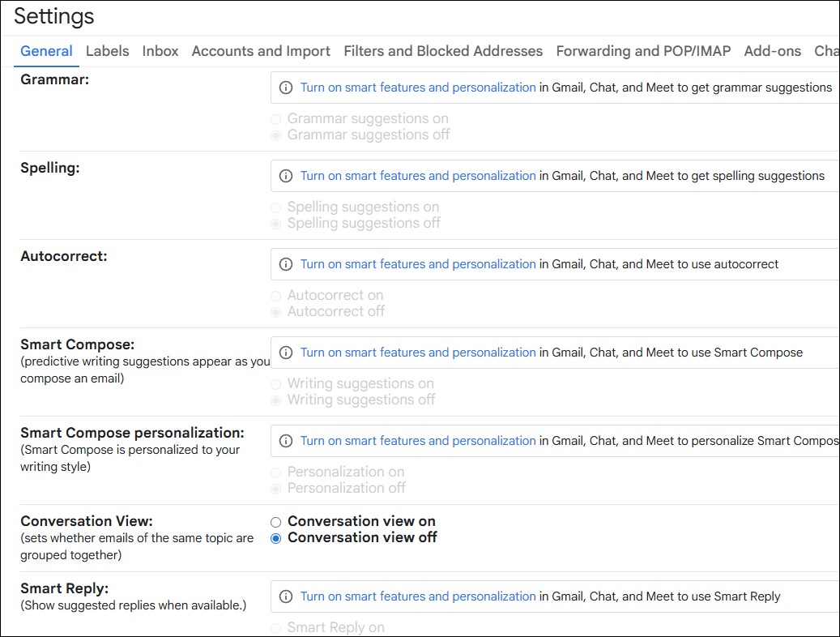Click smart features link in Grammar section
840x637 pixels.
point(418,88)
